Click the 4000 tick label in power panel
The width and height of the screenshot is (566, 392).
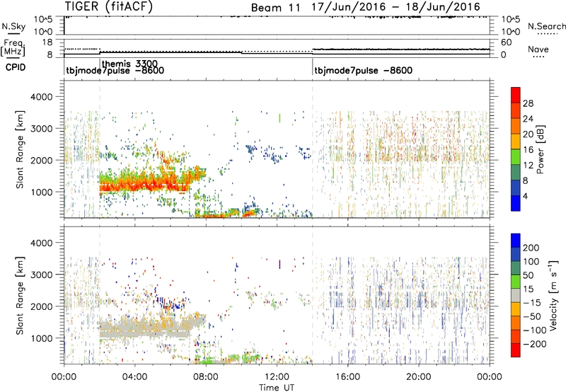(x=41, y=97)
